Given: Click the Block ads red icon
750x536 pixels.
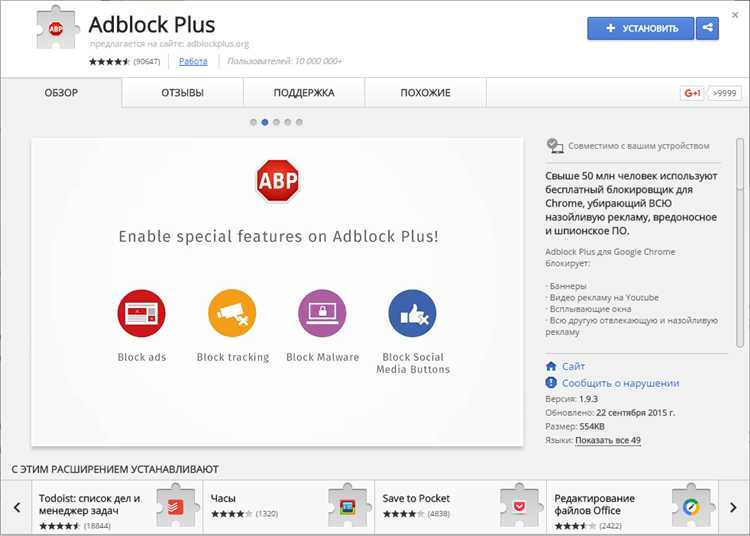Looking at the screenshot, I should point(142,313).
